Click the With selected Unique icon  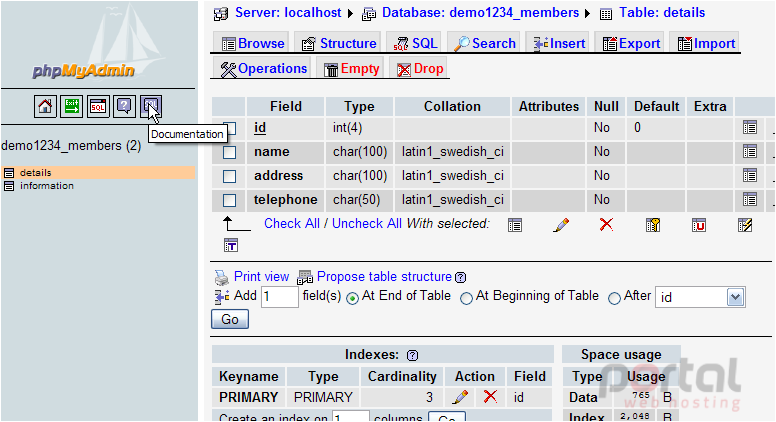pos(699,225)
